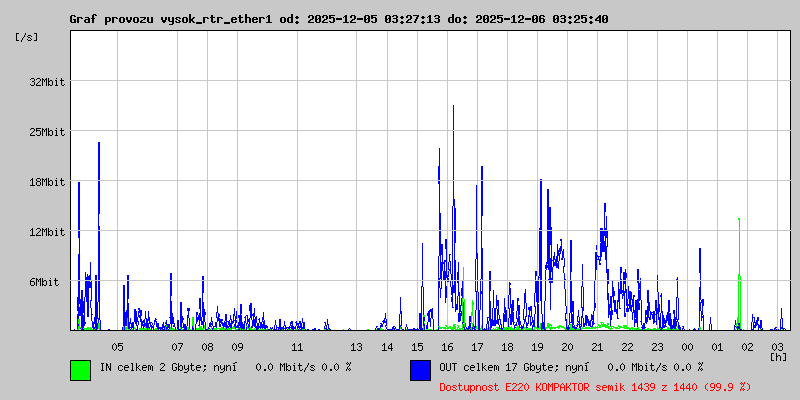
Task: Click the 18Mbit y-axis label
Action: pyautogui.click(x=47, y=182)
